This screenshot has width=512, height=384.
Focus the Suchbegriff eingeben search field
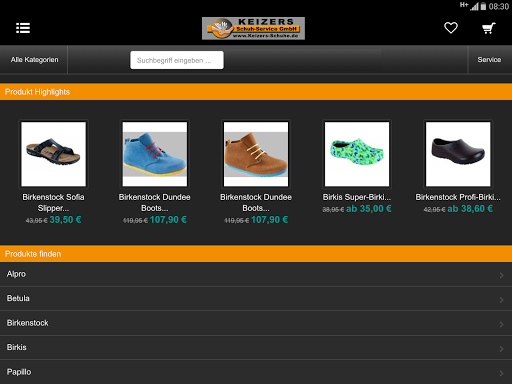pos(177,60)
